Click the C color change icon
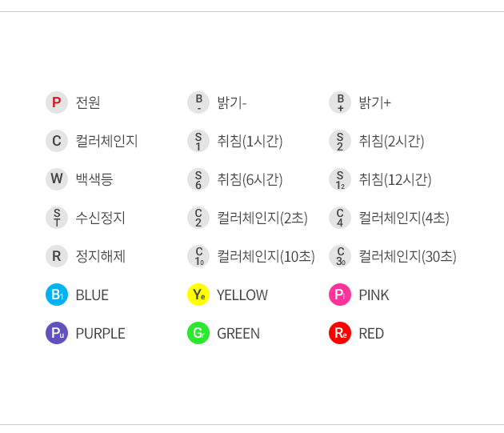Image resolution: width=504 pixels, height=433 pixels. pos(57,141)
